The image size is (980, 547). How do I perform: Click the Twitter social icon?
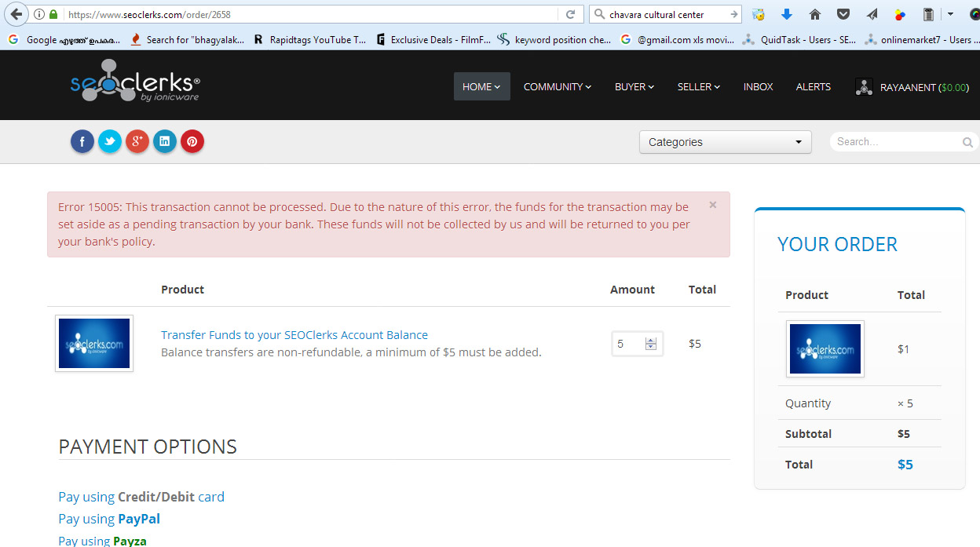(x=110, y=141)
